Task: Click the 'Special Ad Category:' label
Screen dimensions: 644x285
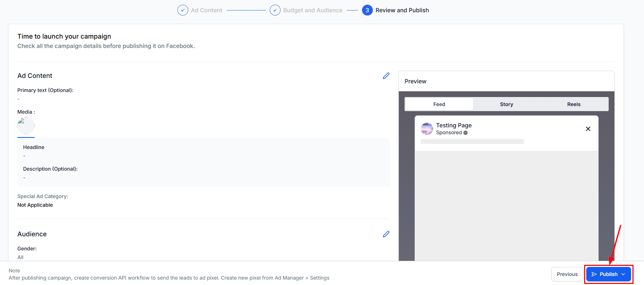Action: pyautogui.click(x=43, y=196)
